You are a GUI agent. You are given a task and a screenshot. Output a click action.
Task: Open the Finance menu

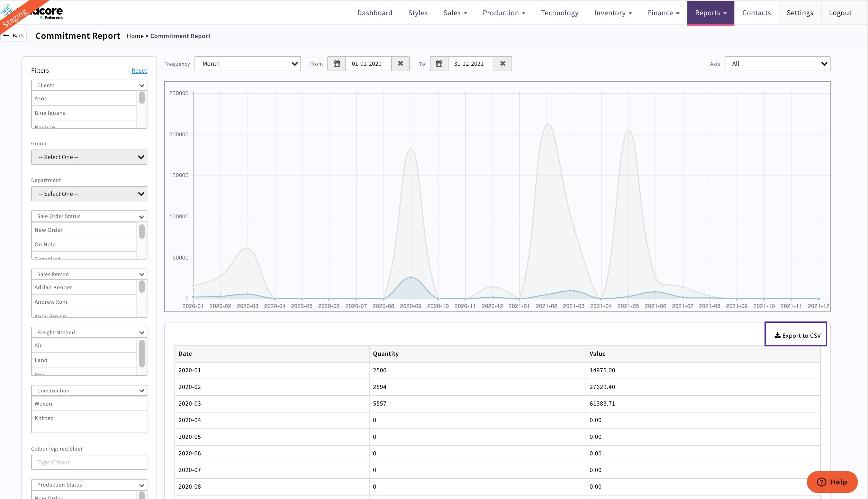pos(663,13)
